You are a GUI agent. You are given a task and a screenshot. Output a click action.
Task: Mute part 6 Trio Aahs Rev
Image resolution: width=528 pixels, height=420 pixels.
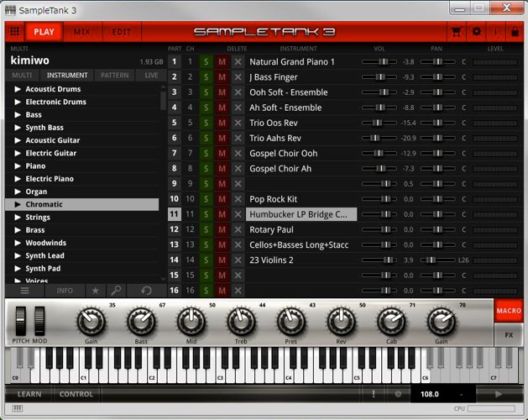222,139
